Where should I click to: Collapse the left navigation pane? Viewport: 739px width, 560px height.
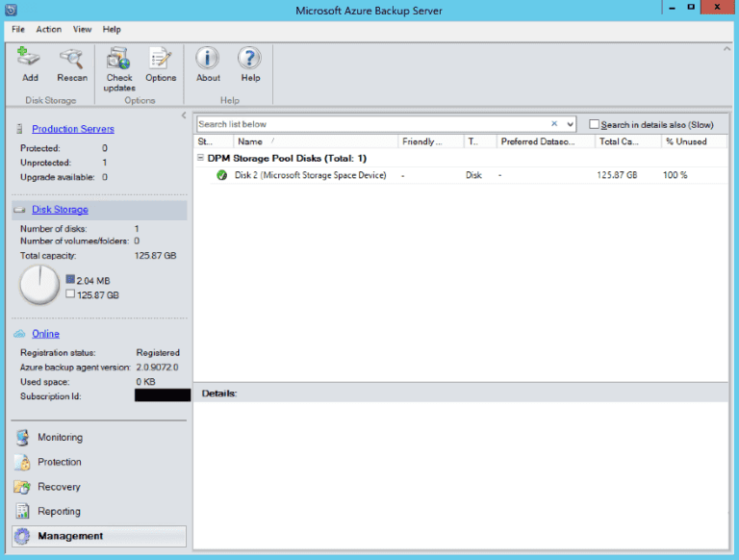184,115
